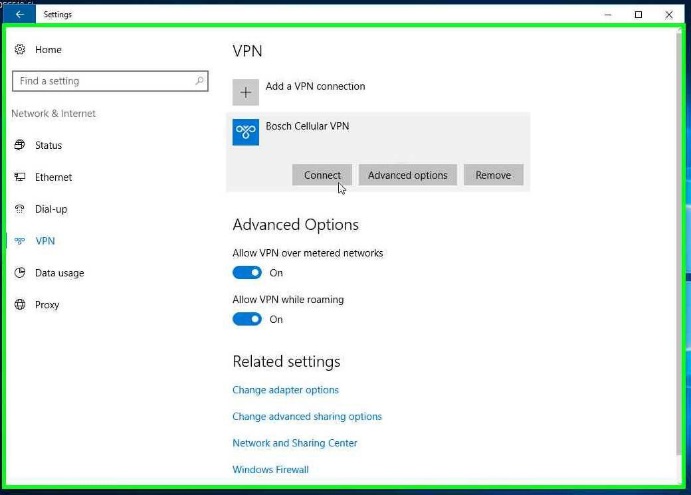Click the back arrow in the title bar
The width and height of the screenshot is (691, 495).
pos(19,14)
